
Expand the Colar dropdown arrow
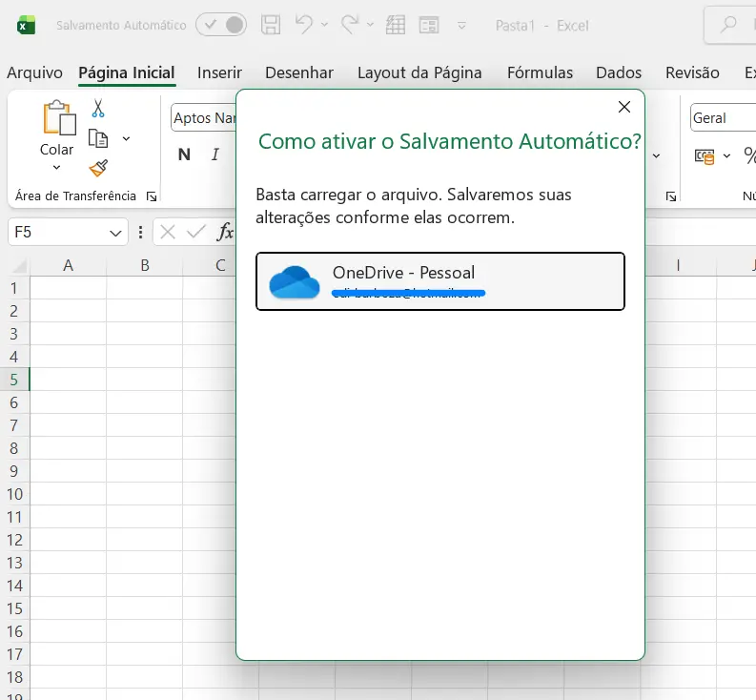point(56,168)
